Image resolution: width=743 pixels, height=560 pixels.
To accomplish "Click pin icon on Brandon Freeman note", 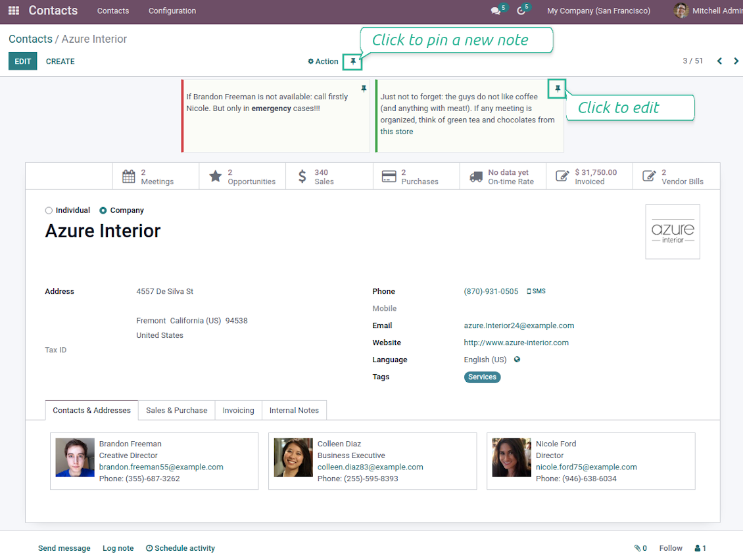I will [x=364, y=89].
